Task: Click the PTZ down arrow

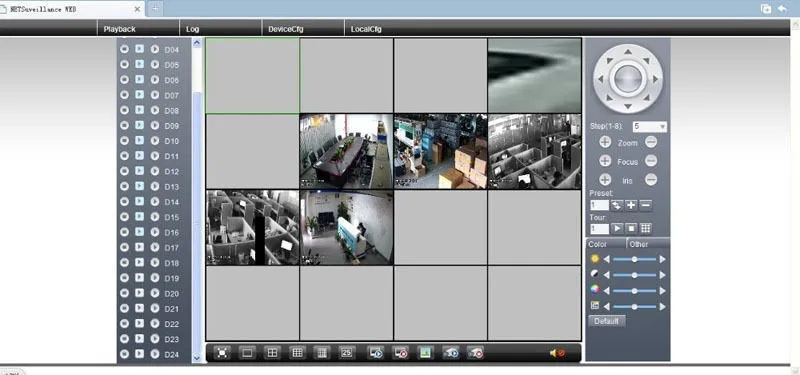Action: [628, 107]
